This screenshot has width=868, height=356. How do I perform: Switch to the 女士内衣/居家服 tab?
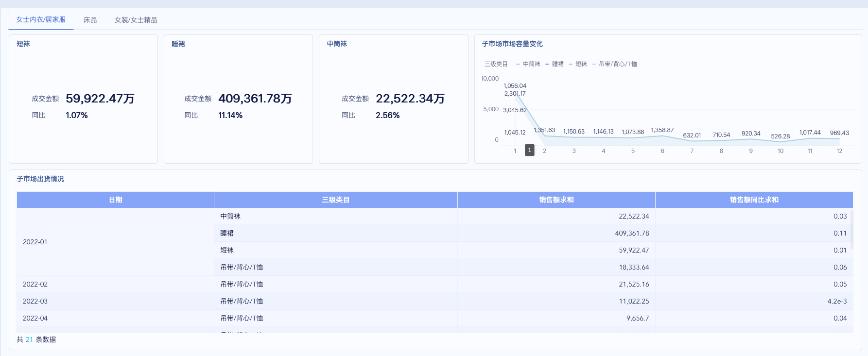pyautogui.click(x=41, y=20)
